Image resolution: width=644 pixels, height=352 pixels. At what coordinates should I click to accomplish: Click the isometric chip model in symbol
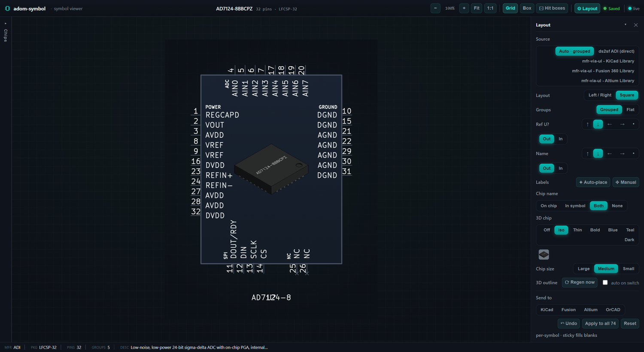point(271,169)
